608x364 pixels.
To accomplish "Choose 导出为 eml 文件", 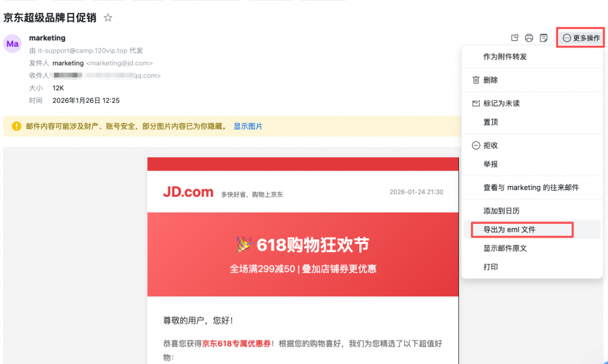I will [509, 230].
